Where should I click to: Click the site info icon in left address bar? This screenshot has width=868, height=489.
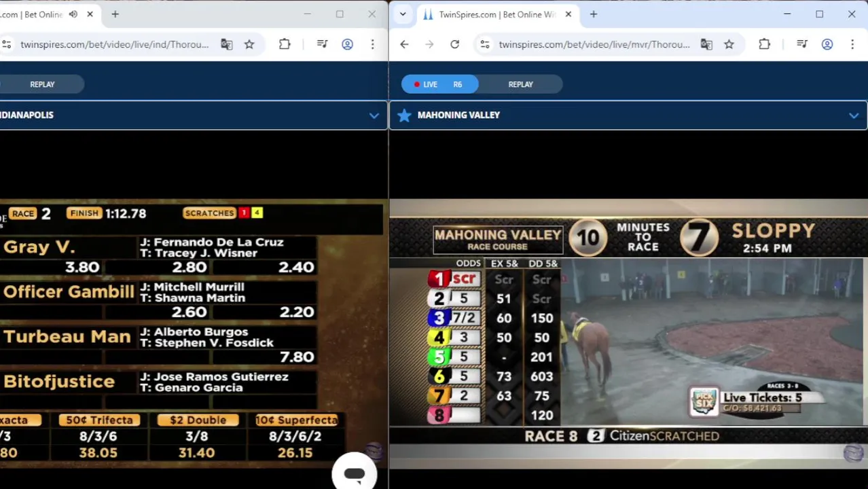click(6, 44)
